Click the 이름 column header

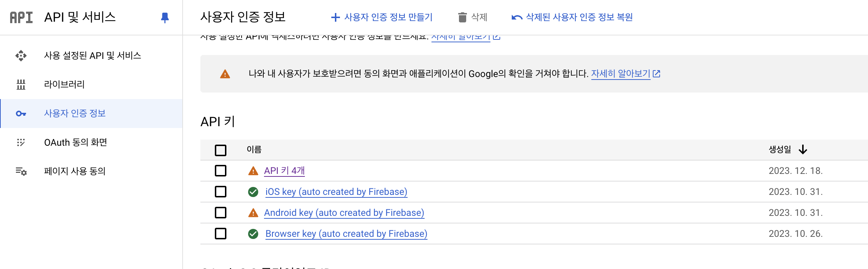tap(254, 150)
